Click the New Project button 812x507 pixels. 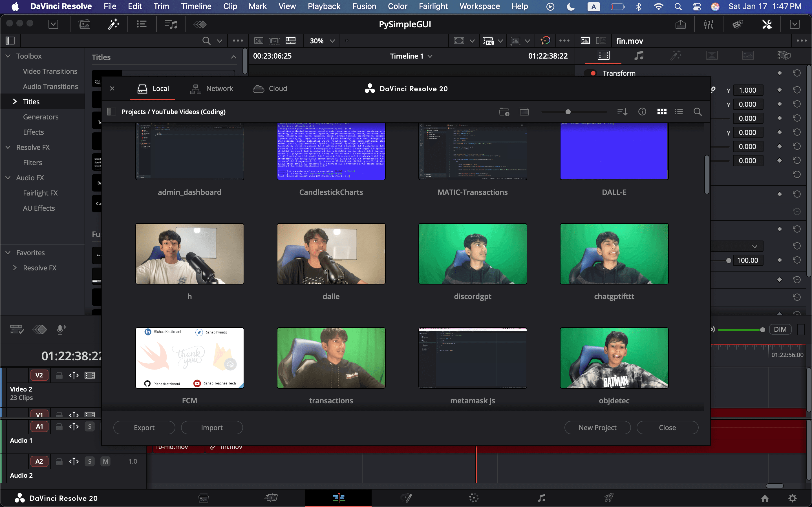pyautogui.click(x=597, y=428)
